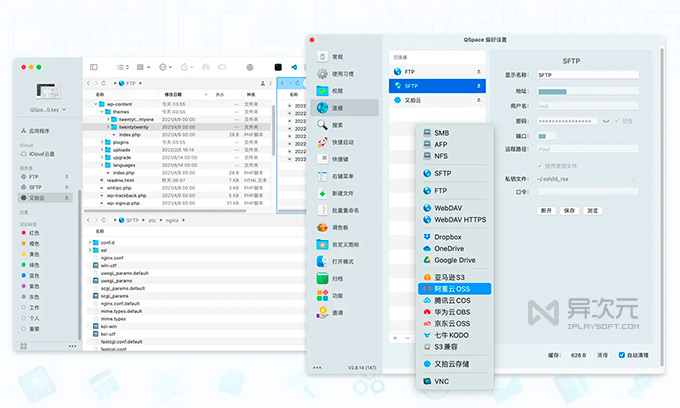Choose Google Drive from the connection menu
This screenshot has width=680, height=408.
click(x=454, y=260)
